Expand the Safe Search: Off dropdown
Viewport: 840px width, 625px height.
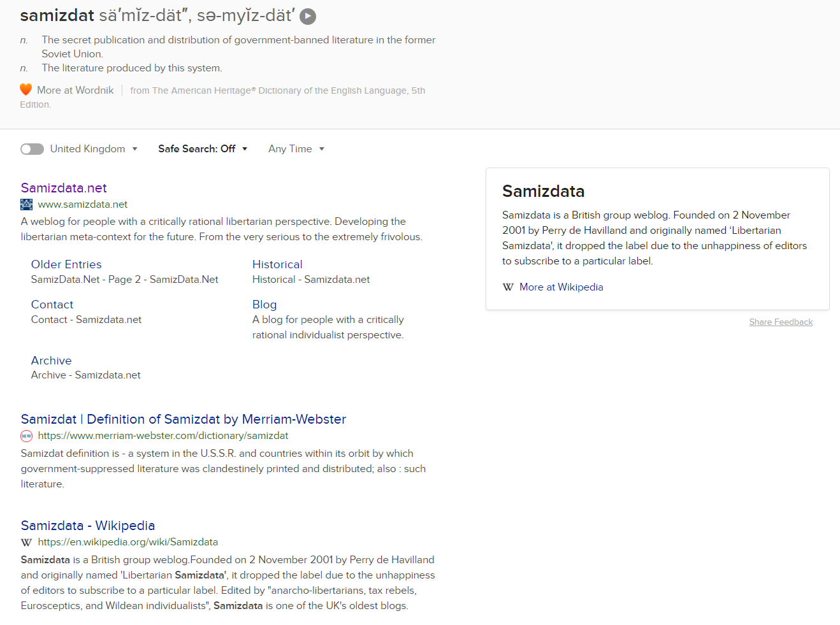pos(202,149)
